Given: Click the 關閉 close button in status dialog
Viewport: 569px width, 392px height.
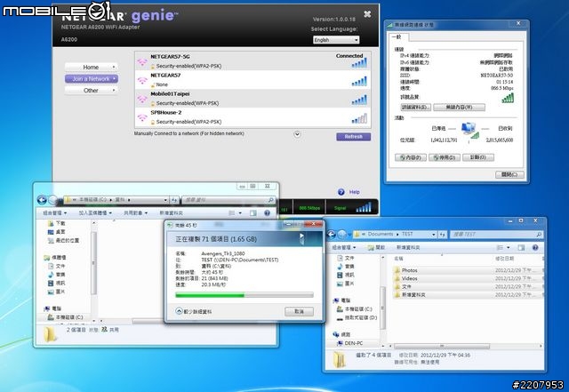Looking at the screenshot, I should 509,174.
